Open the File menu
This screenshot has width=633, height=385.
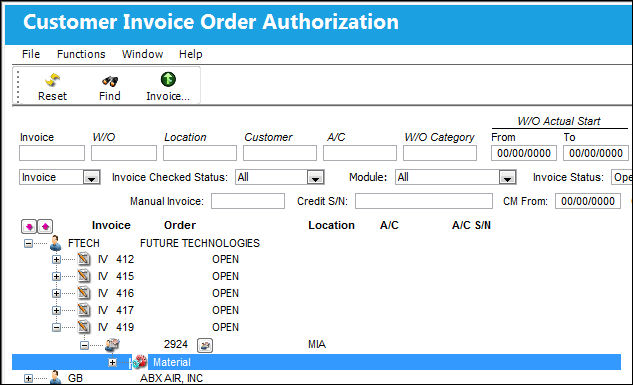(31, 54)
